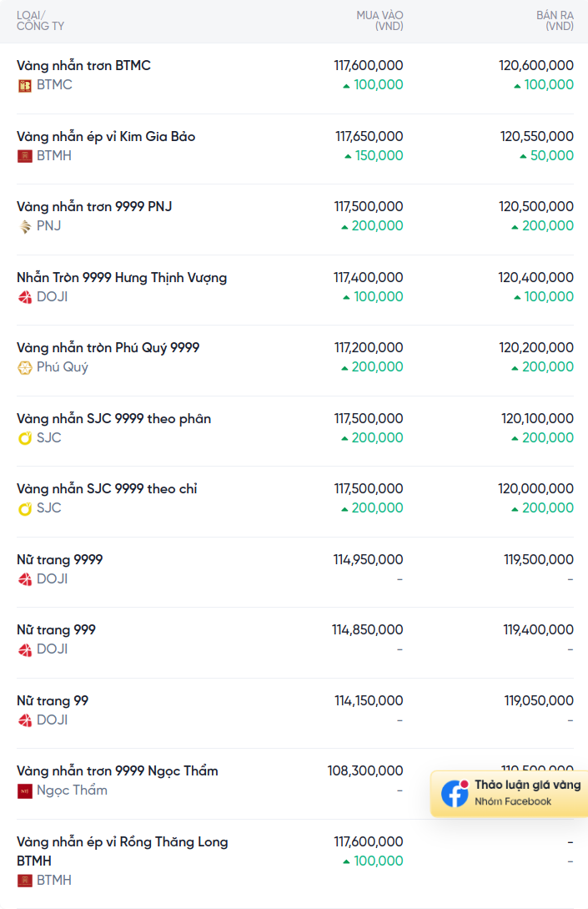Click the DOJI logo under Nữ trang 9999
Screen dimensions: 588x909
(25, 579)
